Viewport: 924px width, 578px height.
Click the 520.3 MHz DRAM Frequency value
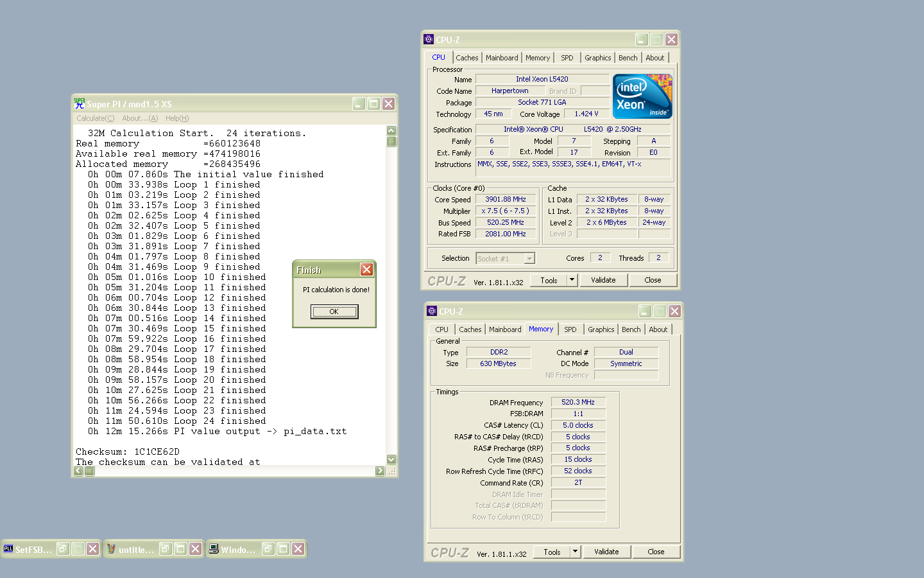coord(578,402)
